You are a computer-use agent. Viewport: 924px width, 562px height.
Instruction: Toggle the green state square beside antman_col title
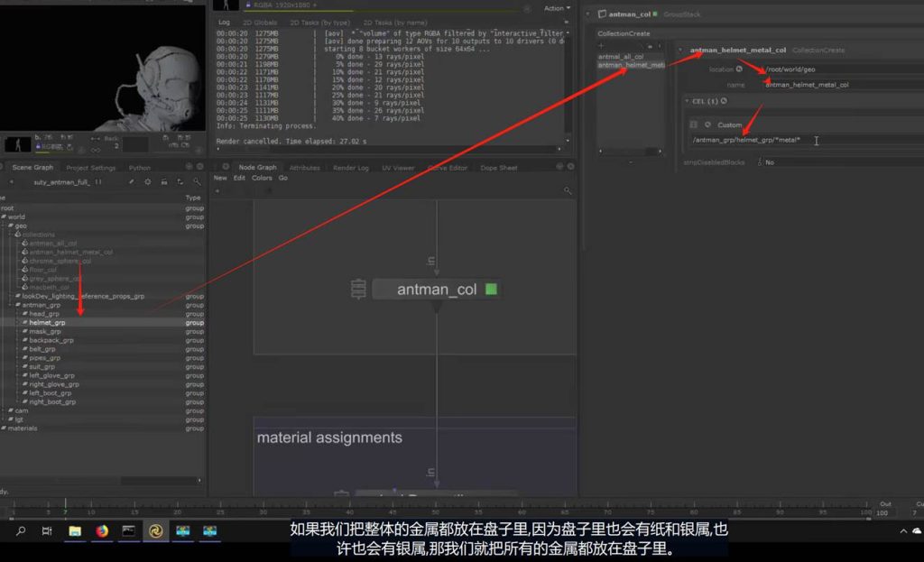point(656,14)
